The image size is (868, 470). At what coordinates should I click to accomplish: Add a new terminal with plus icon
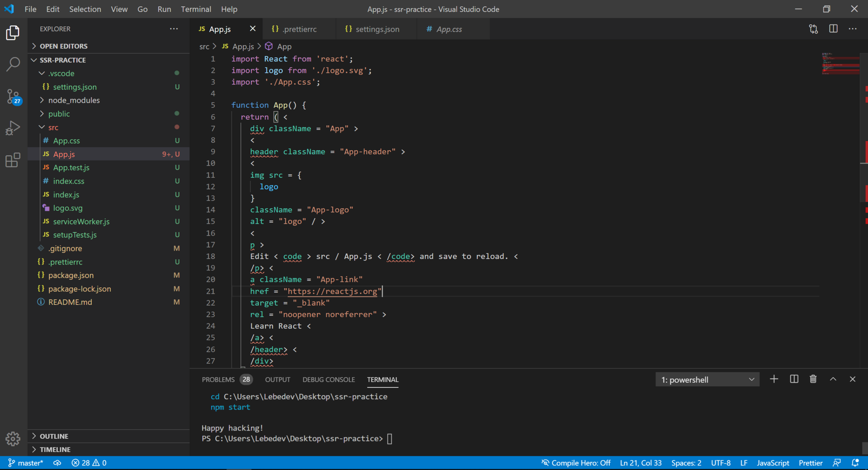point(774,379)
